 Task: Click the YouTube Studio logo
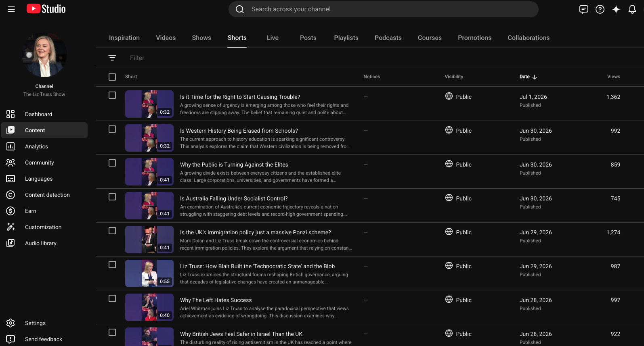point(46,9)
